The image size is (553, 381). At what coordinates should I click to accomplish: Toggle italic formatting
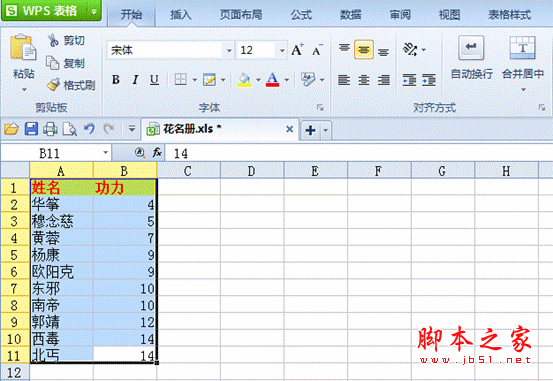[135, 80]
